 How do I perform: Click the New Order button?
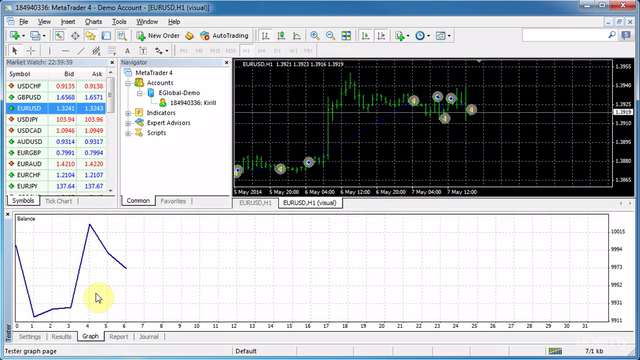(158, 36)
